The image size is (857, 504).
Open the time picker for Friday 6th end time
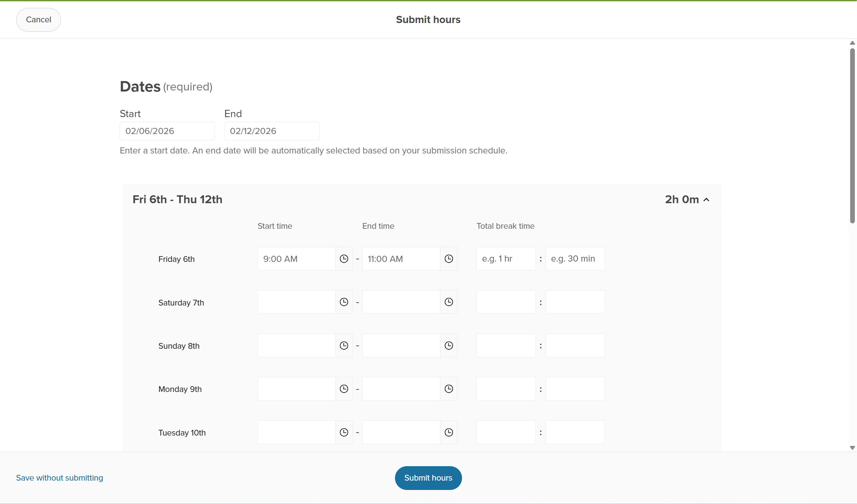pos(449,258)
